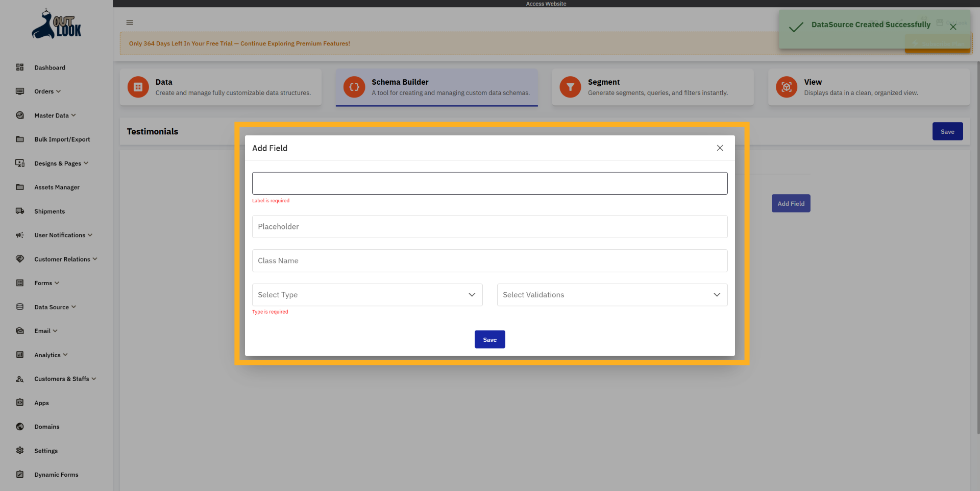
Task: Go to the Outlook logo home
Action: coord(57,25)
